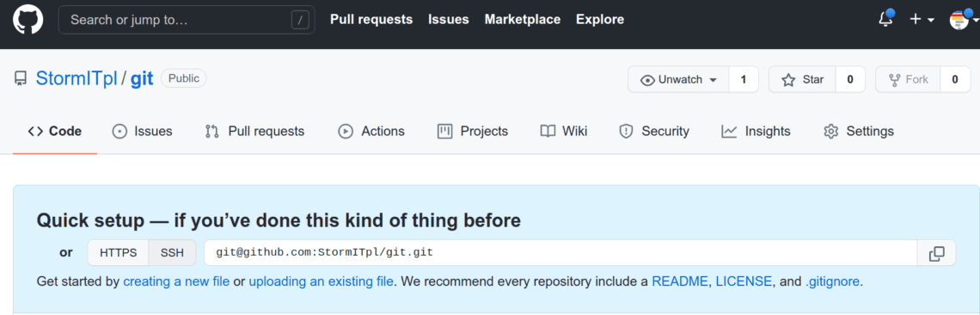Open the StormITpl owner link

click(77, 79)
